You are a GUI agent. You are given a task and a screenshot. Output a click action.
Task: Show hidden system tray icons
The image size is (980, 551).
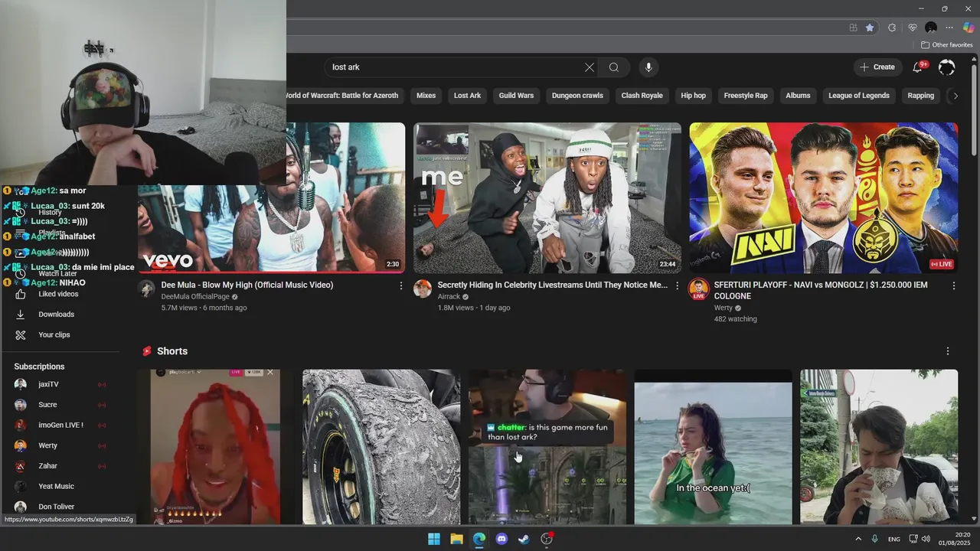coord(857,539)
